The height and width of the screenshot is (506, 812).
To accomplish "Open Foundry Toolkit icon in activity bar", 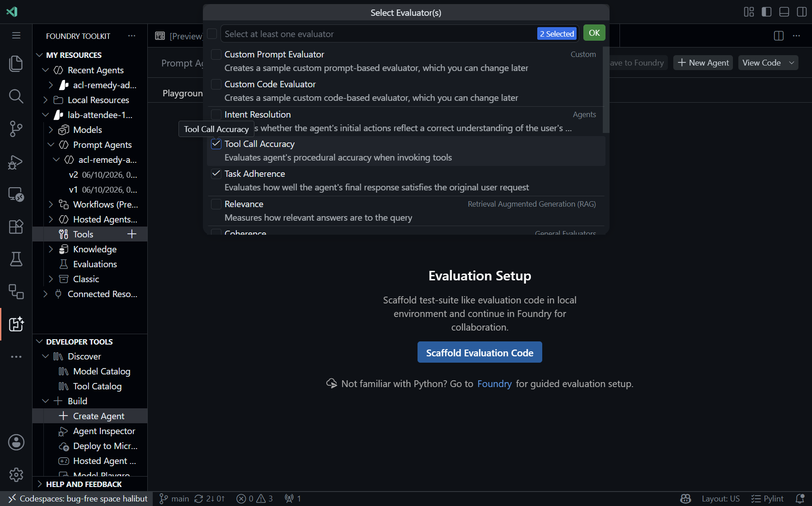I will coord(16,324).
